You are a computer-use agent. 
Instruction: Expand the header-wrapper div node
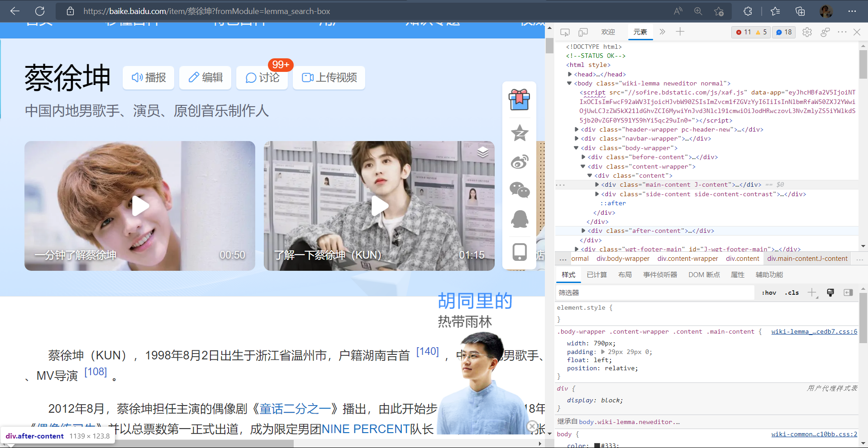tap(577, 129)
